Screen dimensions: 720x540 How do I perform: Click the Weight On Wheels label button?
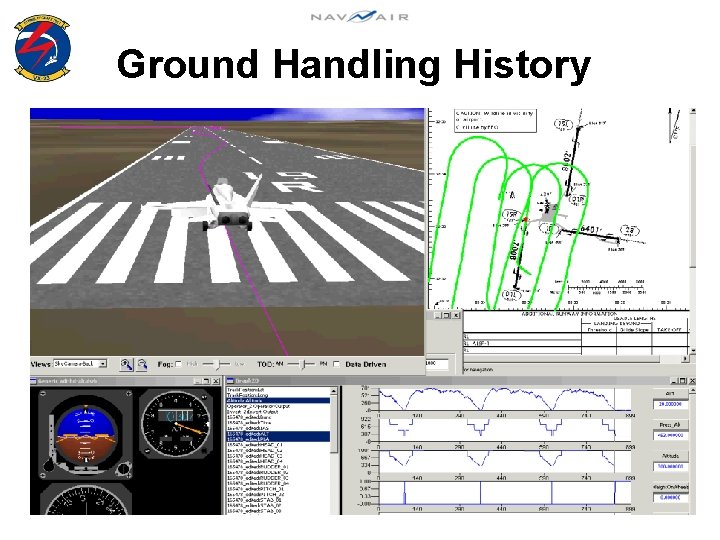tap(670, 487)
